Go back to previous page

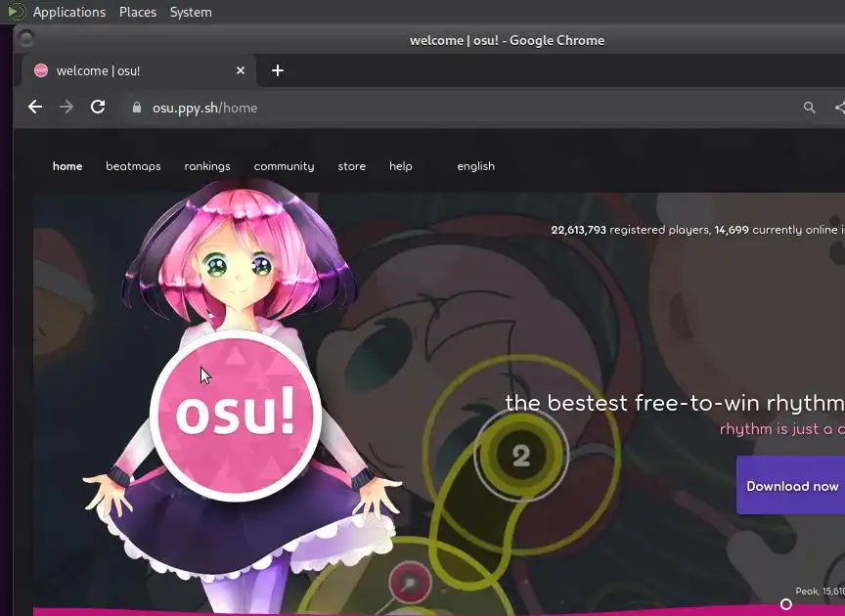click(x=35, y=108)
